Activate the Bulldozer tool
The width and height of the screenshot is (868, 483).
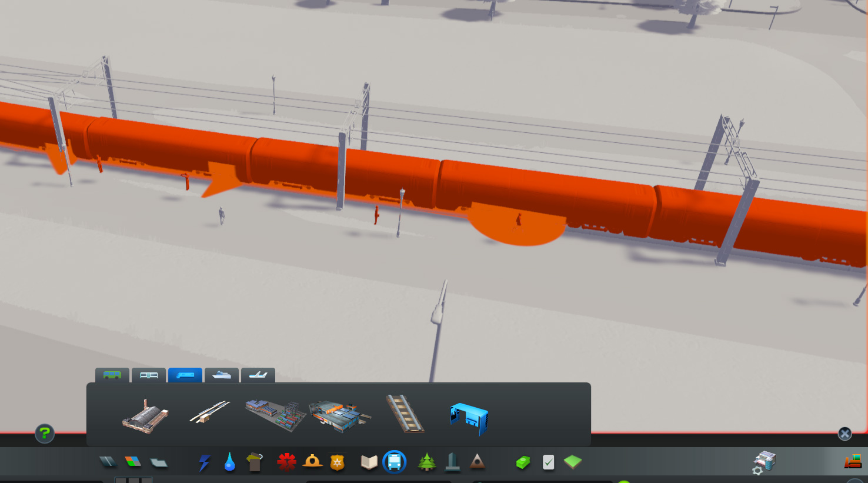point(853,462)
